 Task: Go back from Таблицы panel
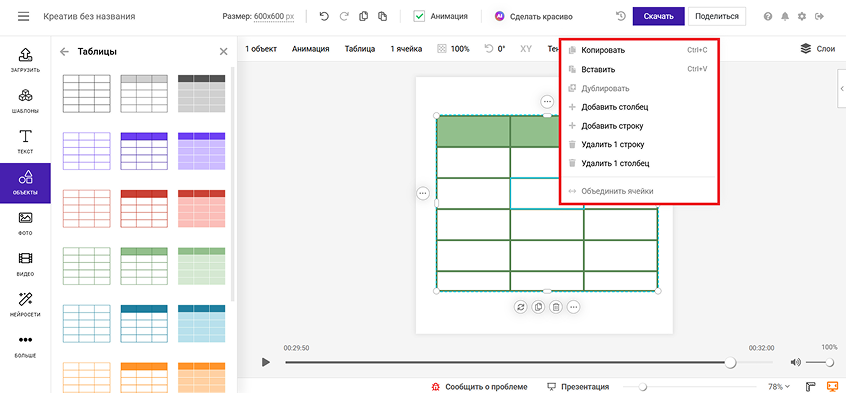tap(64, 52)
